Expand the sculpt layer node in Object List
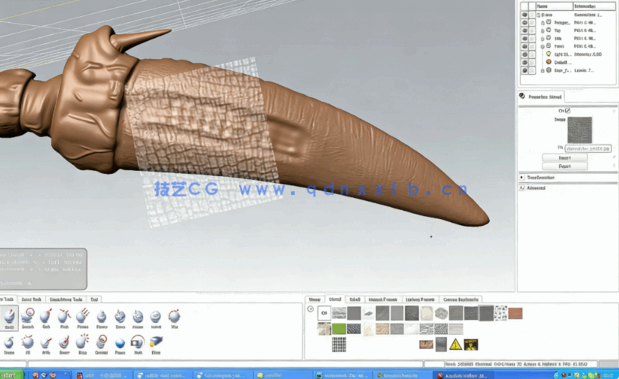The image size is (619, 379). (x=543, y=71)
